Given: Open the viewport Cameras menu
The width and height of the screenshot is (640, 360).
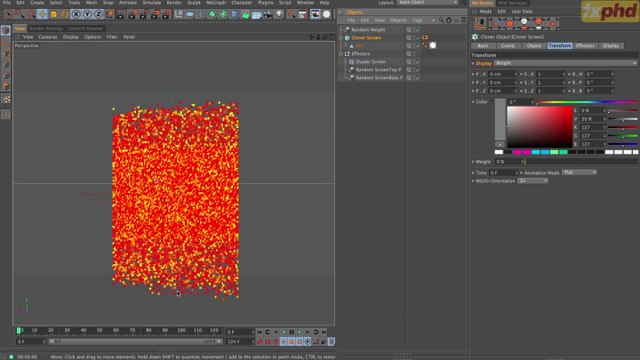Looking at the screenshot, I should pos(48,37).
